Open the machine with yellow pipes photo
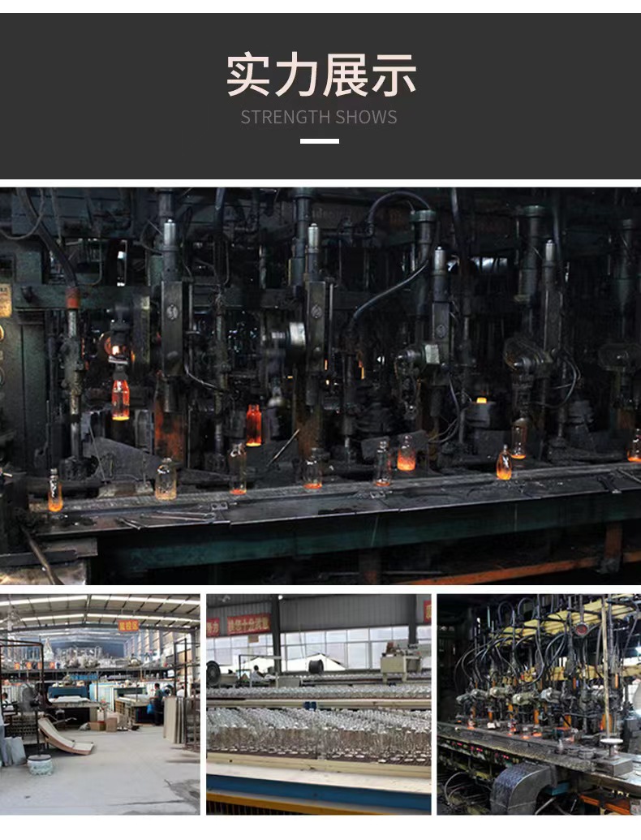This screenshot has height=840, width=641. [539, 704]
